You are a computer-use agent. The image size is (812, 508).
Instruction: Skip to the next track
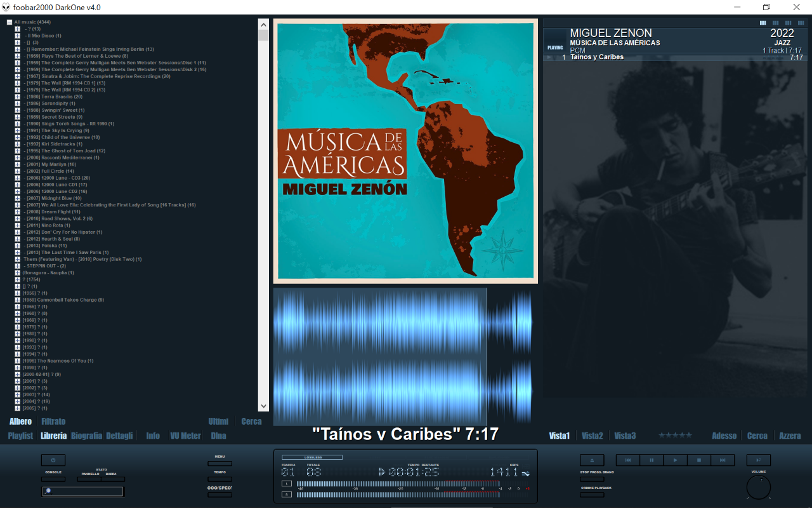(723, 460)
